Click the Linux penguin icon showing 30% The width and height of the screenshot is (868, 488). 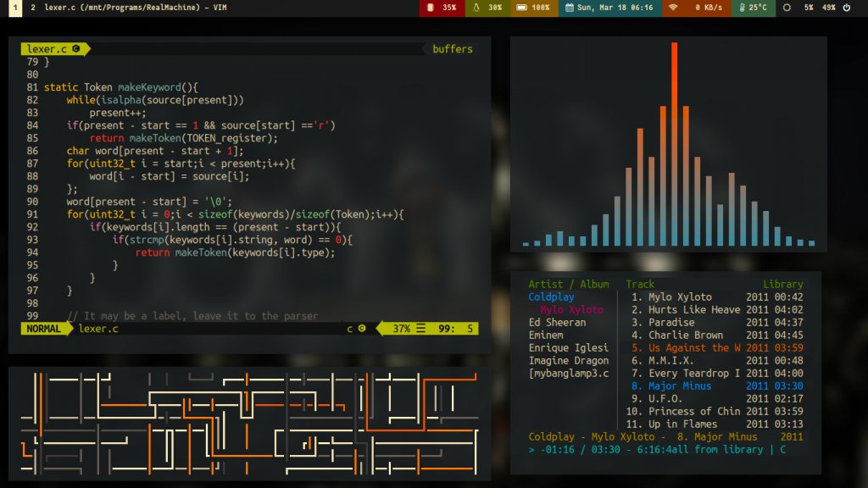point(477,8)
